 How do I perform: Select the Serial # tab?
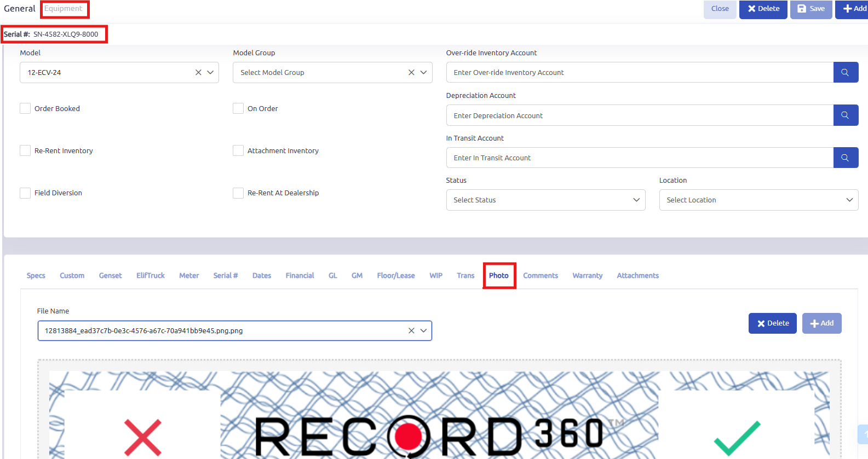pyautogui.click(x=226, y=276)
